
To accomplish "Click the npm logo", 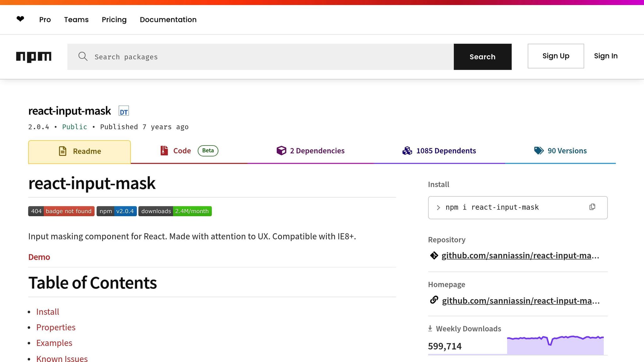I will pyautogui.click(x=34, y=57).
